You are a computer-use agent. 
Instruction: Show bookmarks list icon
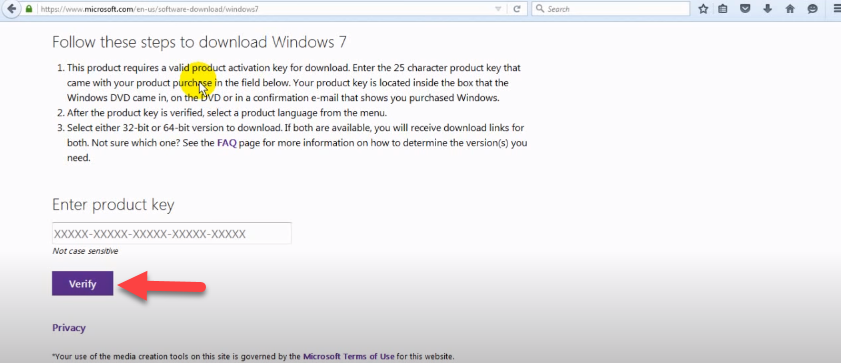point(723,9)
